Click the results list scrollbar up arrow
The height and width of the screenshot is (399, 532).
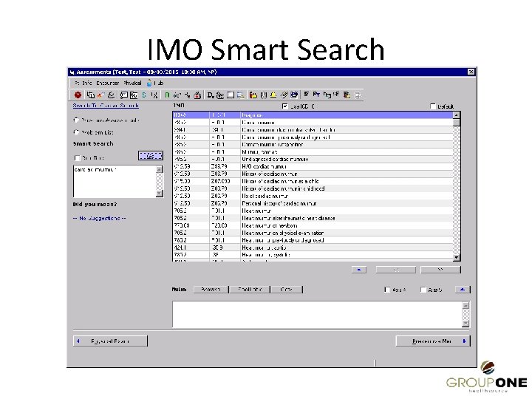point(457,115)
